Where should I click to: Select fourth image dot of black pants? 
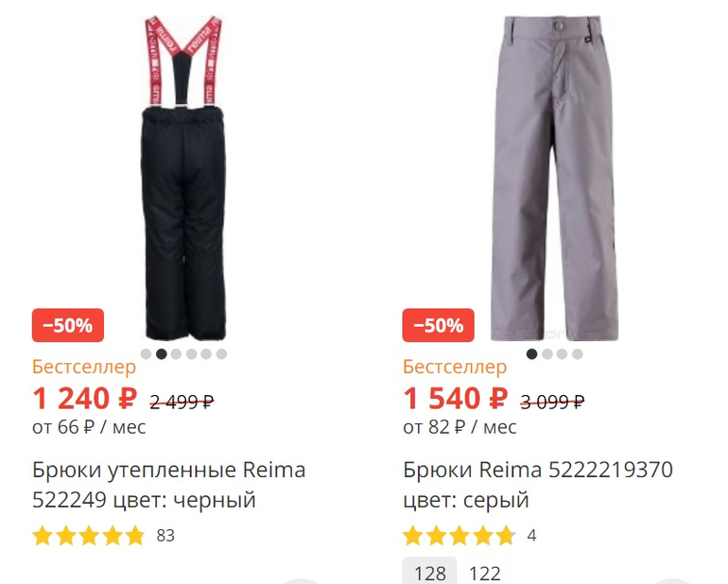191,354
